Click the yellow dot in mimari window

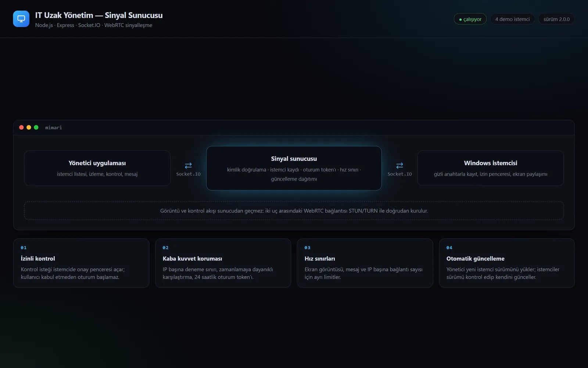pos(29,127)
